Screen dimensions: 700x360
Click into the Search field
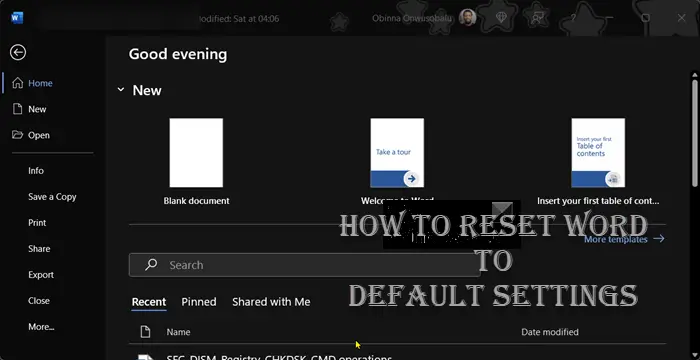(304, 265)
